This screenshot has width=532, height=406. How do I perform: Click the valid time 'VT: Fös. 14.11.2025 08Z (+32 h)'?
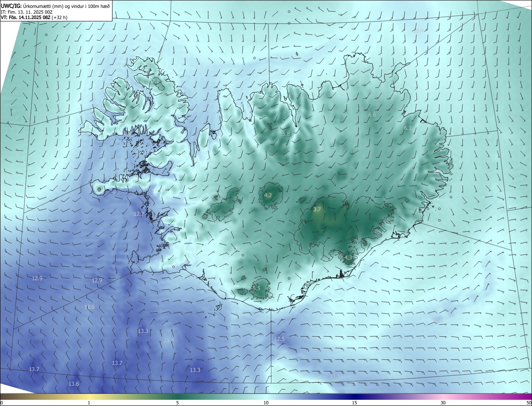(34, 17)
